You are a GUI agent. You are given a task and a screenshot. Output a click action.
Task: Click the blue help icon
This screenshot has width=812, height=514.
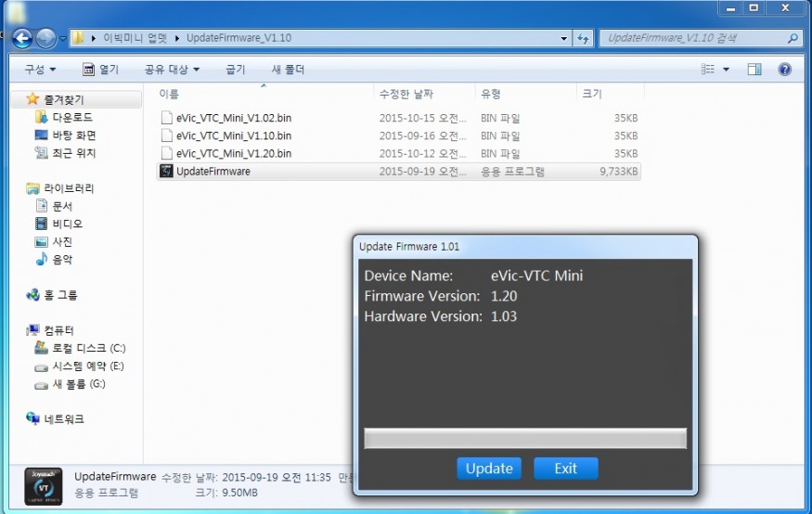pyautogui.click(x=785, y=69)
